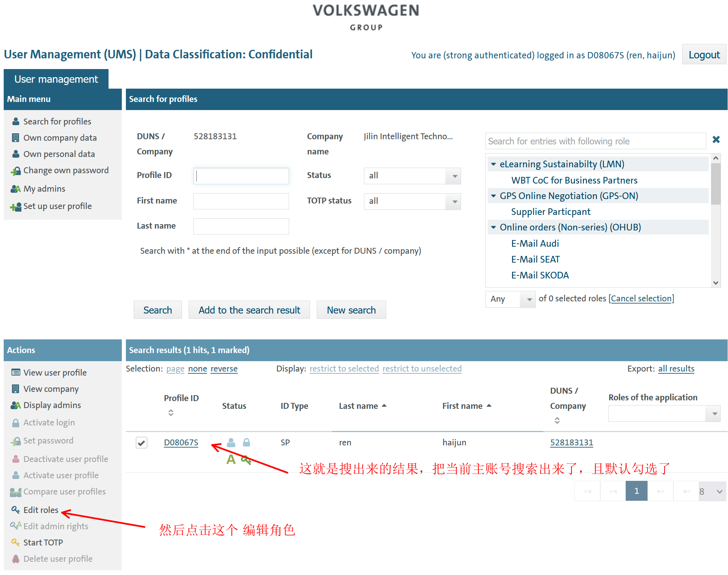Click Add to the search result button
This screenshot has width=728, height=575.
[249, 310]
